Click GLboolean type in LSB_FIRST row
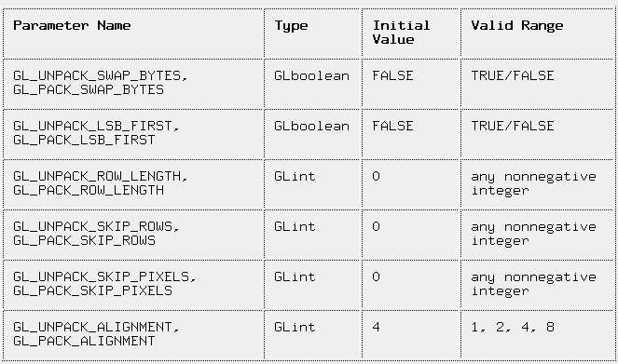The image size is (618, 364). click(x=311, y=126)
